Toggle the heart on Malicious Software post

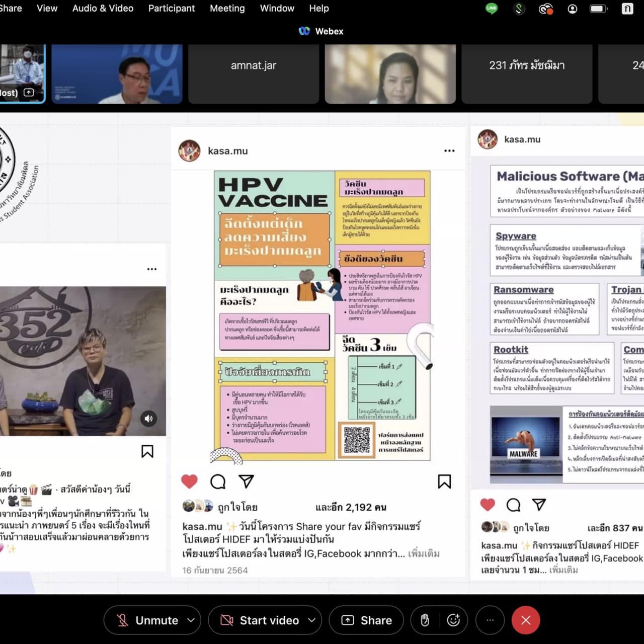point(488,505)
